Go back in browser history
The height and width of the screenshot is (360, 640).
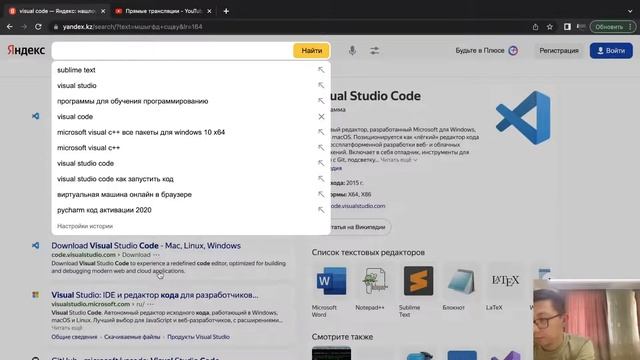(9, 27)
